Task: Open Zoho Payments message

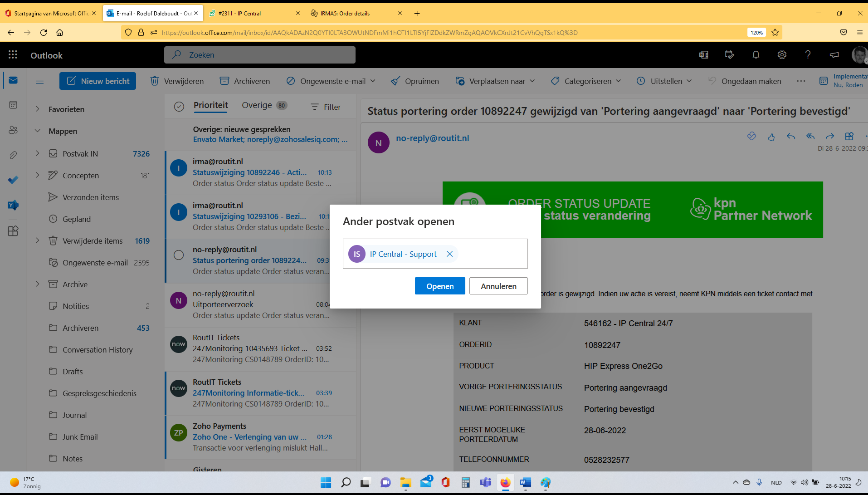Action: (260, 437)
